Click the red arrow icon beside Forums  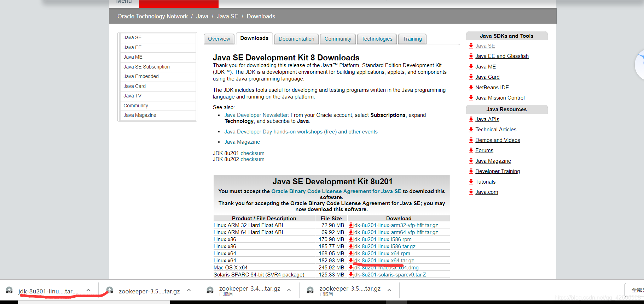pos(471,150)
